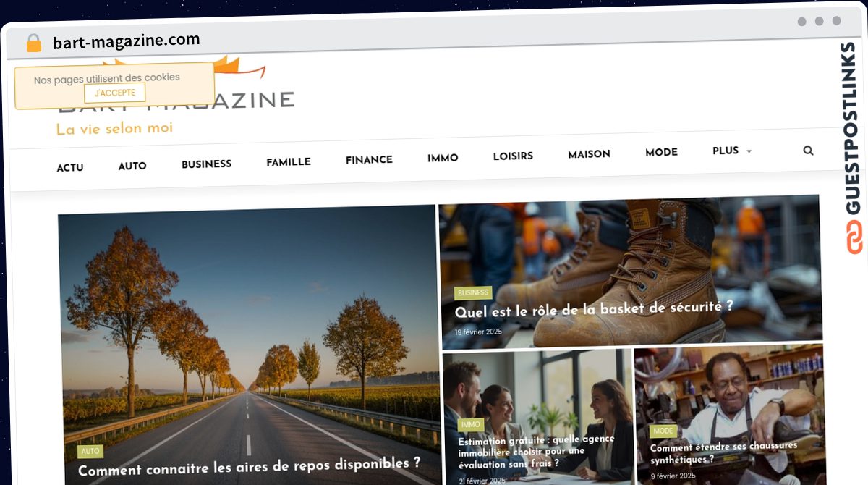Image resolution: width=868 pixels, height=485 pixels.
Task: Go to the BUSINESS section
Action: pos(206,164)
